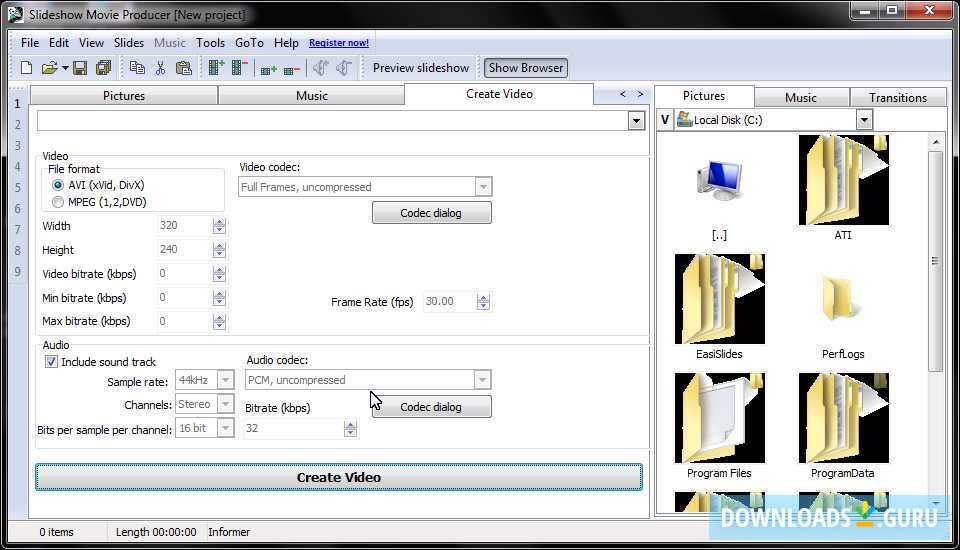Click the Video bitrate value field

(185, 274)
